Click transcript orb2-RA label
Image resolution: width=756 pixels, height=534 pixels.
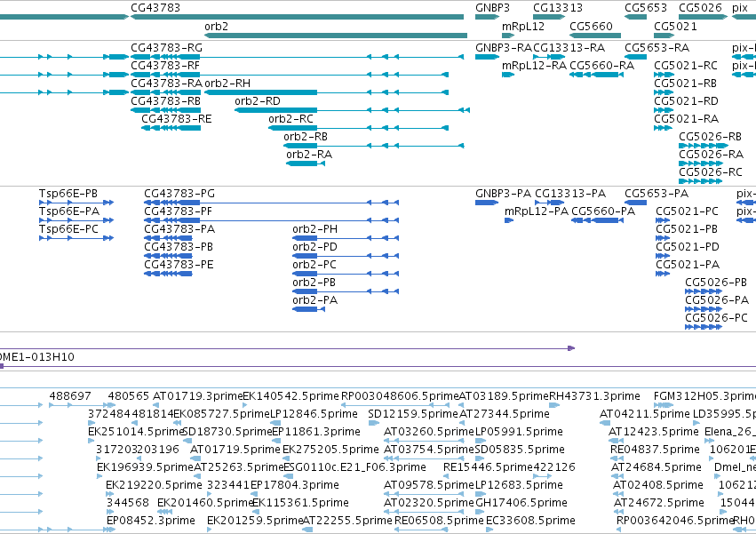click(x=309, y=155)
